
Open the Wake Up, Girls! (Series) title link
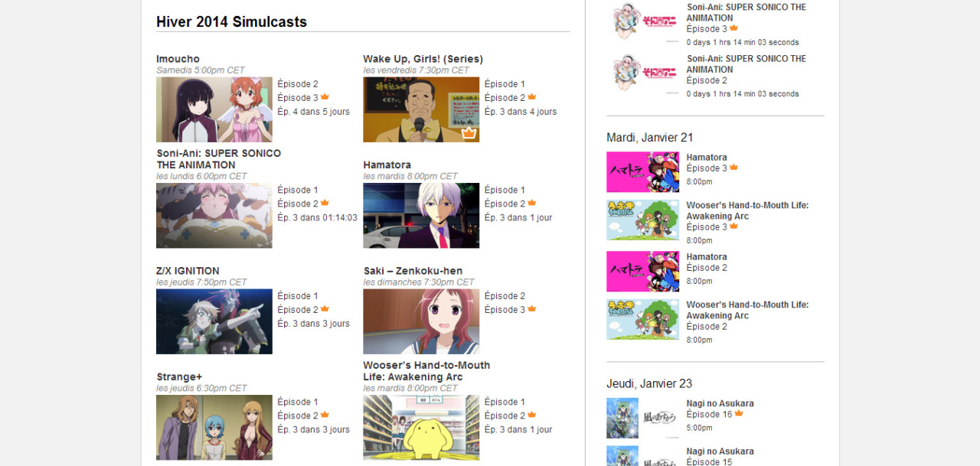423,59
